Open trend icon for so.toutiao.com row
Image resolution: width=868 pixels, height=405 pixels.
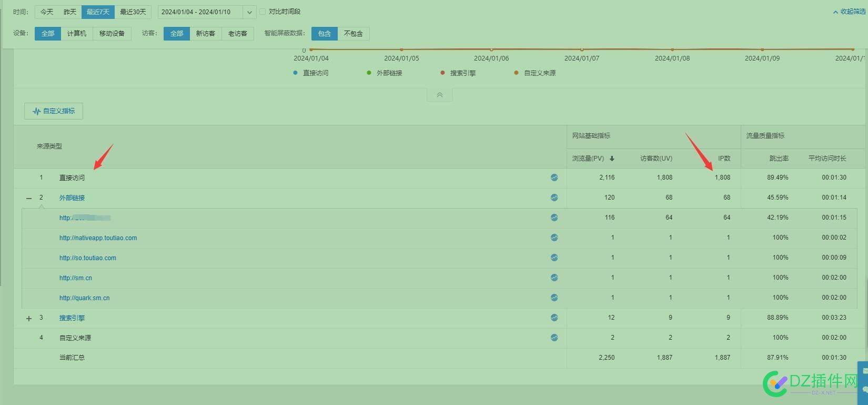tap(554, 258)
